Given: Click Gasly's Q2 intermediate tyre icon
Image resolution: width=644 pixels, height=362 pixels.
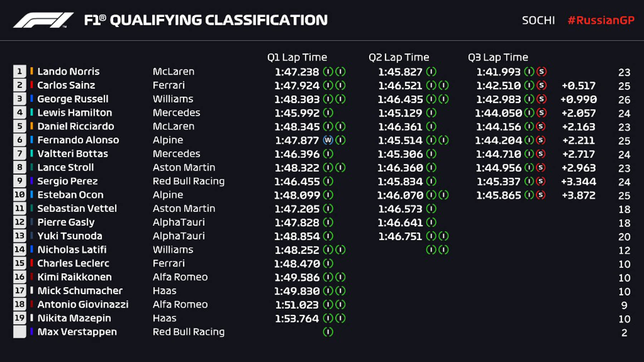Looking at the screenshot, I should click(431, 223).
